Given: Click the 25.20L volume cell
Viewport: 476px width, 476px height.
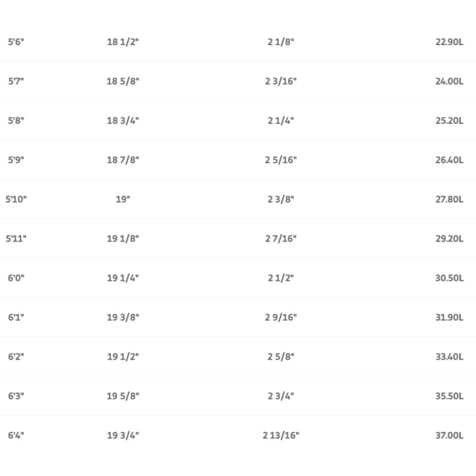Looking at the screenshot, I should [449, 120].
